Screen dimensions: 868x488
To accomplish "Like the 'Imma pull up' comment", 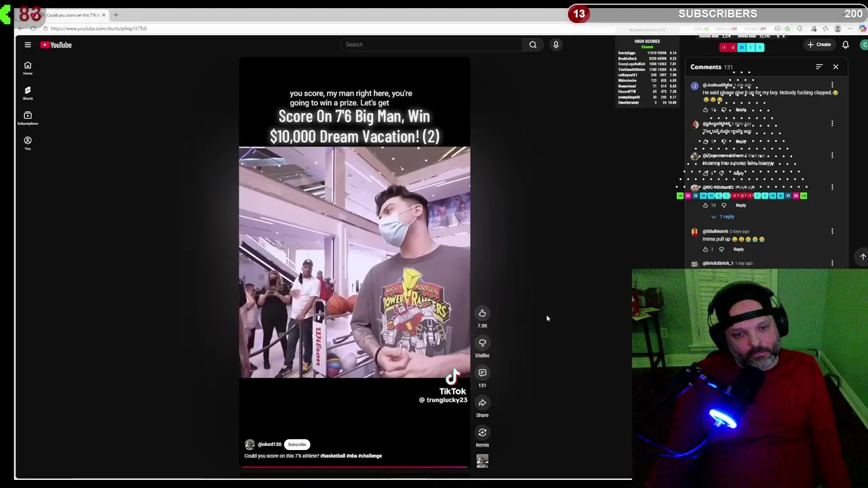I will [705, 249].
